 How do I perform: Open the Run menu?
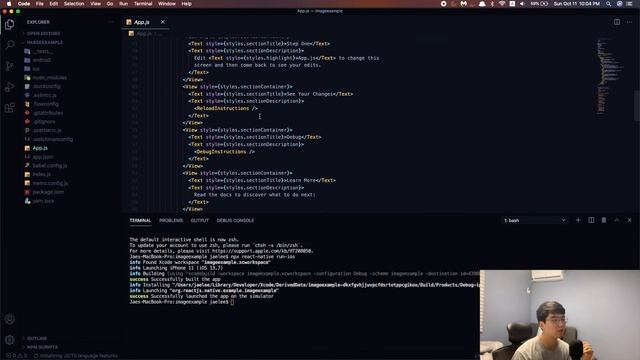pyautogui.click(x=123, y=4)
